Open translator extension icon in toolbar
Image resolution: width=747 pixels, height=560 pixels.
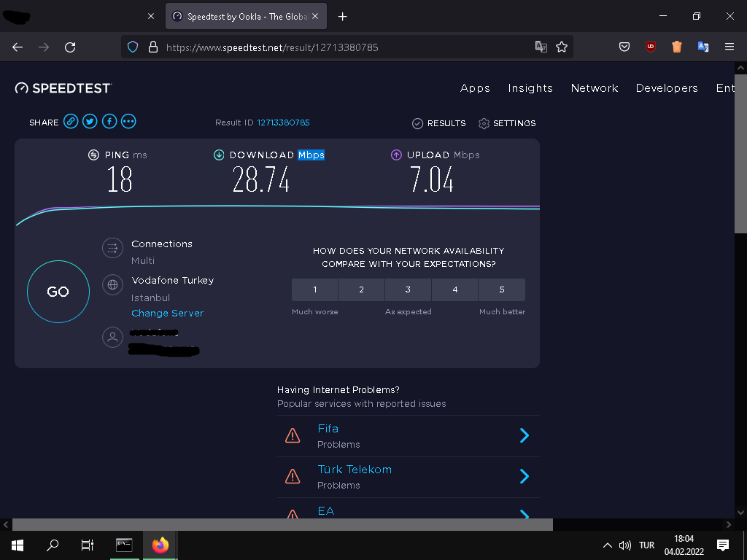click(703, 47)
